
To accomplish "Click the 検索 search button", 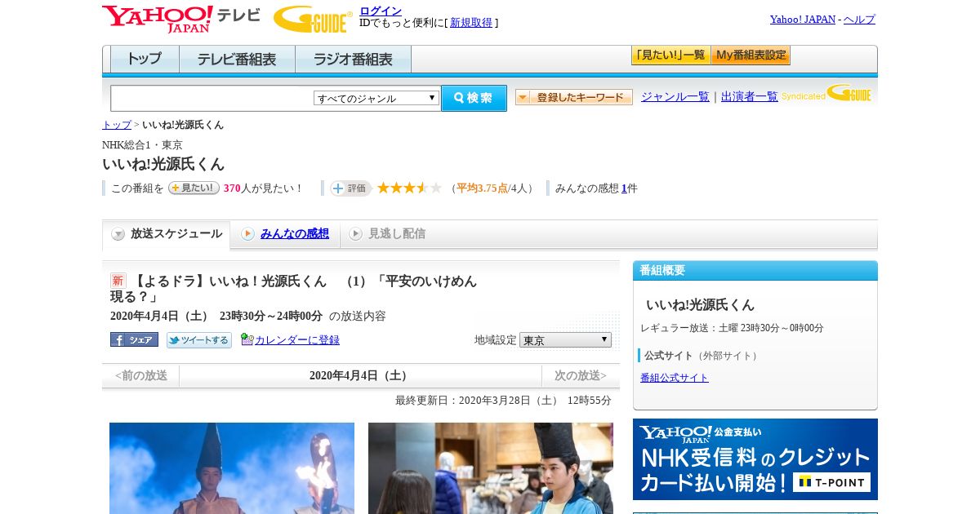I will tap(474, 98).
